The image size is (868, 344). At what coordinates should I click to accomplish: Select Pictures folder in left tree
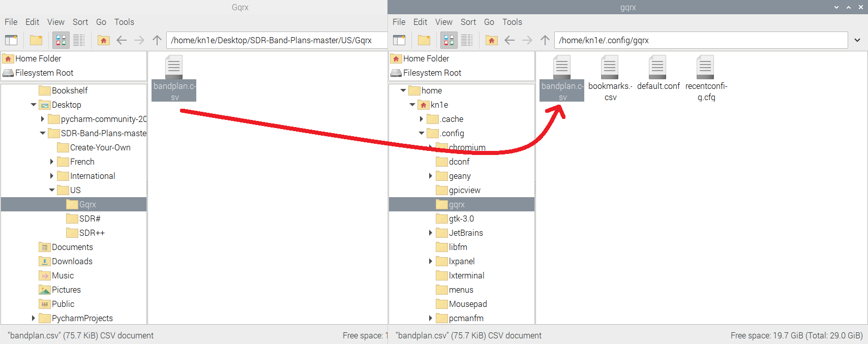point(60,290)
